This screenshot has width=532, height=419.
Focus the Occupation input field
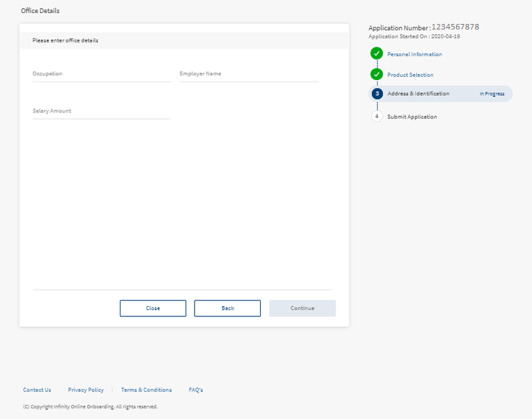click(x=101, y=74)
